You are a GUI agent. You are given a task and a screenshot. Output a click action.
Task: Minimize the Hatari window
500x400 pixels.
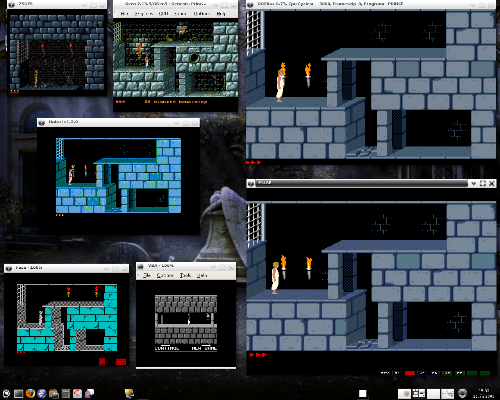[x=177, y=123]
